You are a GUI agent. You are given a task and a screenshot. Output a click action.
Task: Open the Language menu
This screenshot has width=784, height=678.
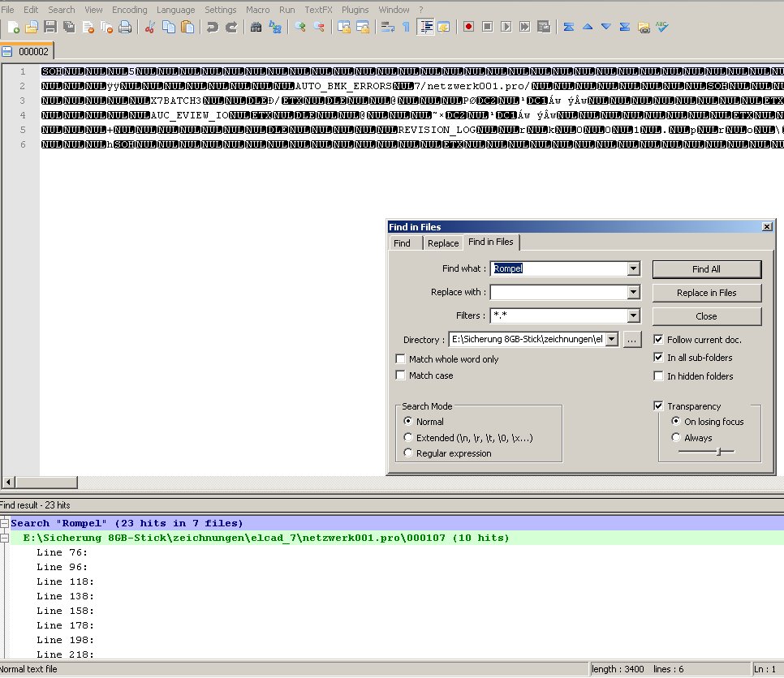pos(175,10)
